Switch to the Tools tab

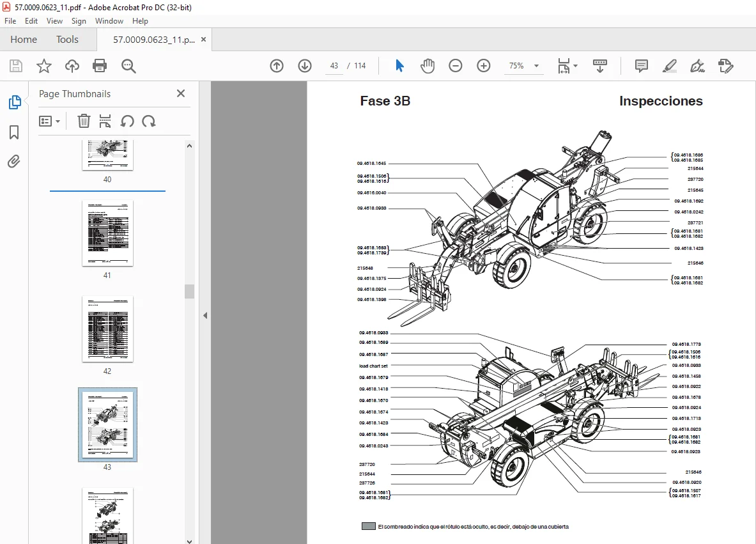[67, 40]
